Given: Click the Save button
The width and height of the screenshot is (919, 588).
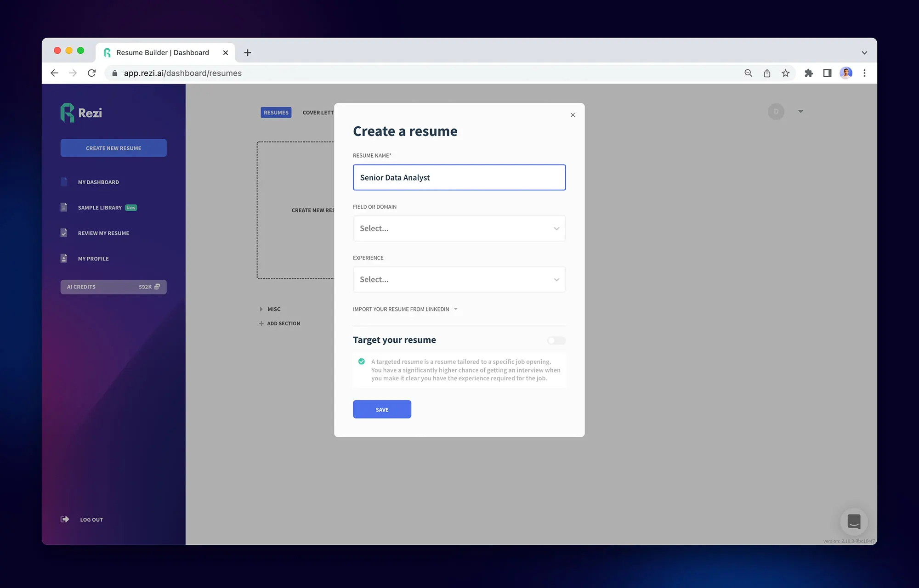Looking at the screenshot, I should pos(382,409).
